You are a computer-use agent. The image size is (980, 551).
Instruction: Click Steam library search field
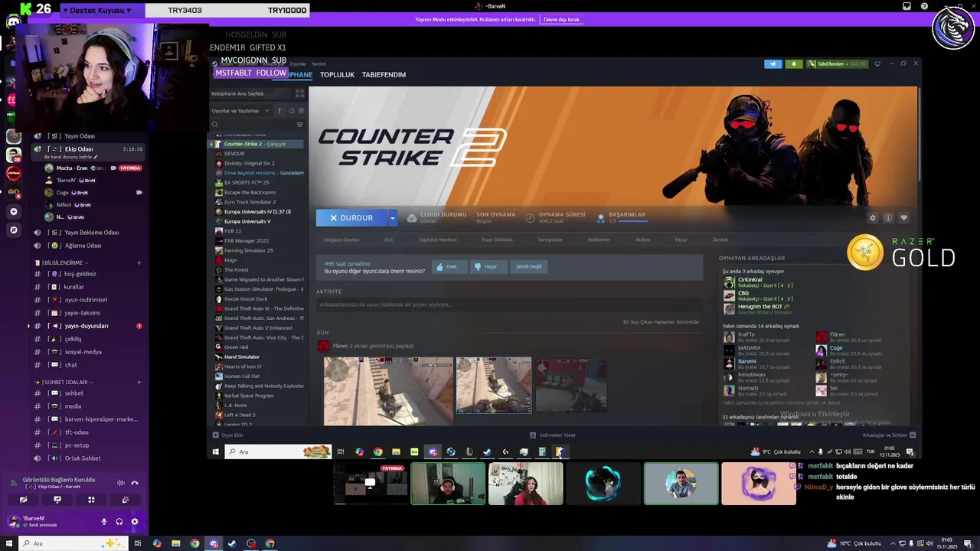tap(253, 124)
